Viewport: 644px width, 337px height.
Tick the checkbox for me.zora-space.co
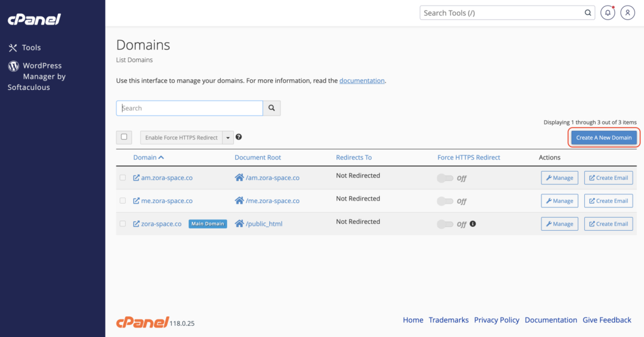coord(123,201)
